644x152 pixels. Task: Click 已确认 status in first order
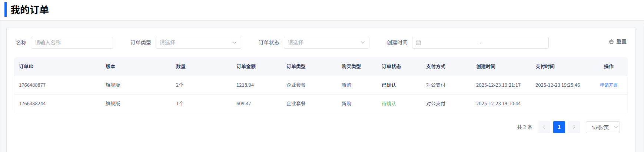click(x=389, y=85)
